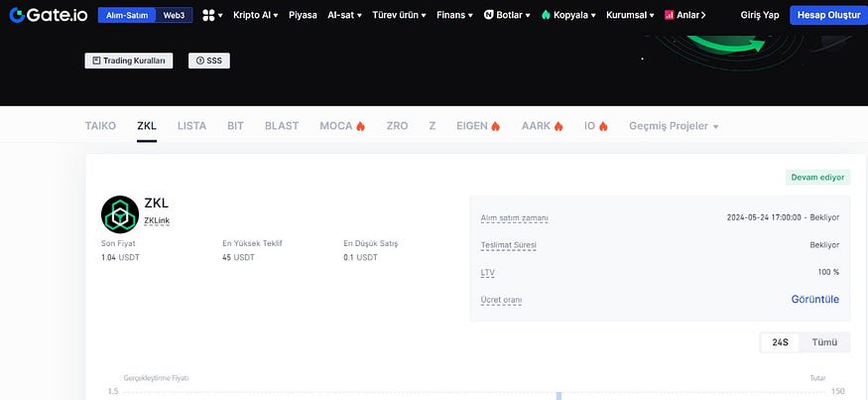Switch to the ZRO tab

point(398,126)
